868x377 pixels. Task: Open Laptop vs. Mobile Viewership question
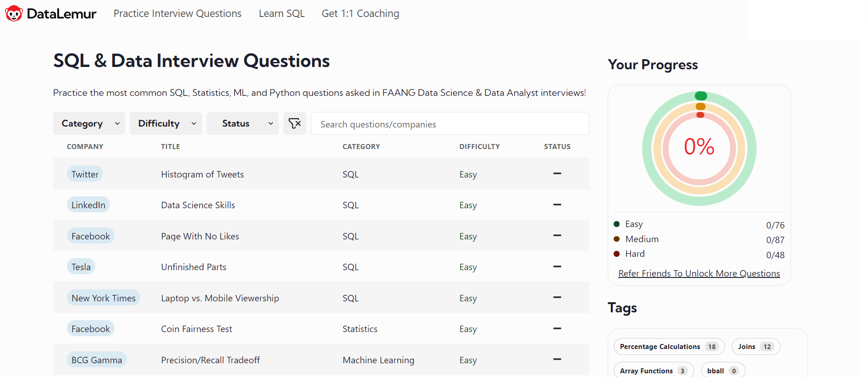click(x=220, y=298)
